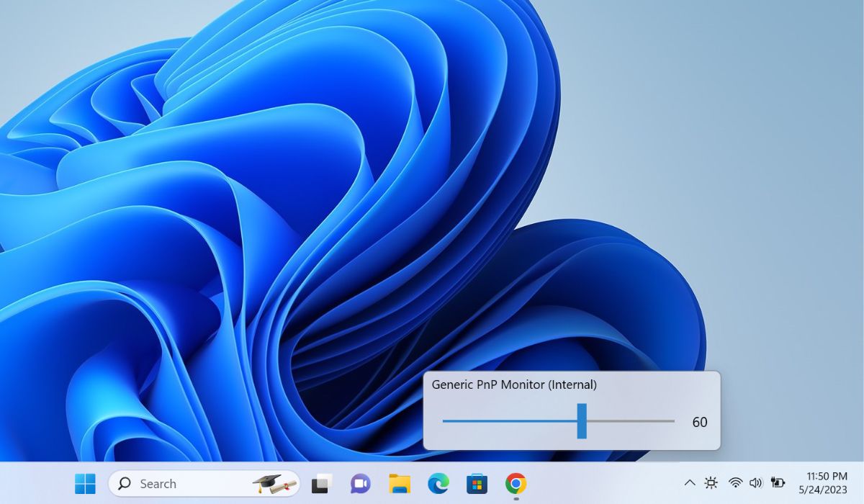The height and width of the screenshot is (504, 864).
Task: Click the speaker icon to adjust volume
Action: 755,483
